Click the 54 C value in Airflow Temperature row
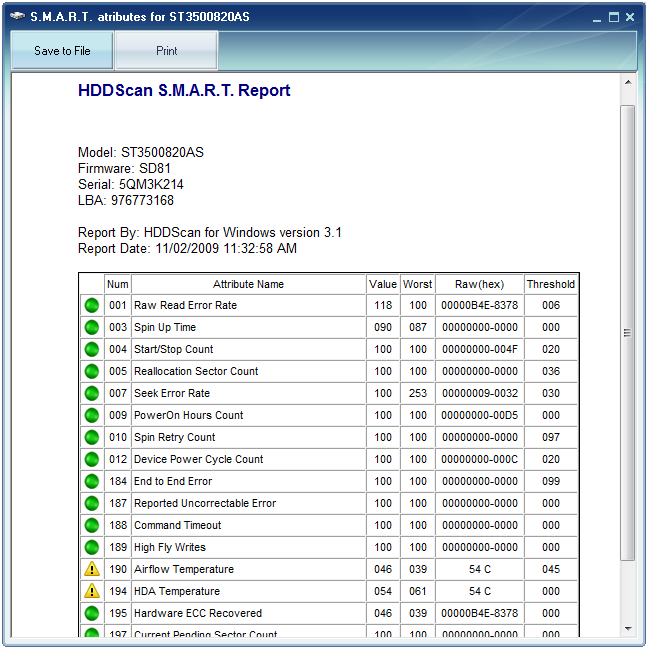The width and height of the screenshot is (648, 649). (480, 569)
